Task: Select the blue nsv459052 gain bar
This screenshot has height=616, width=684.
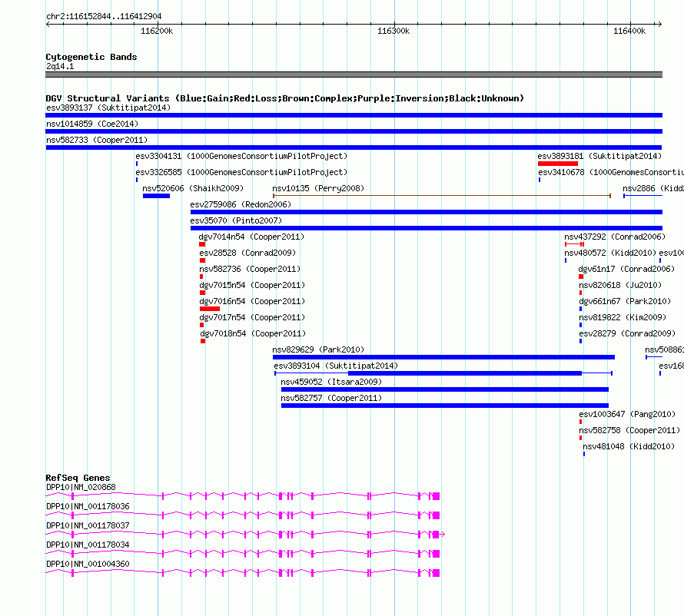Action: (x=445, y=389)
